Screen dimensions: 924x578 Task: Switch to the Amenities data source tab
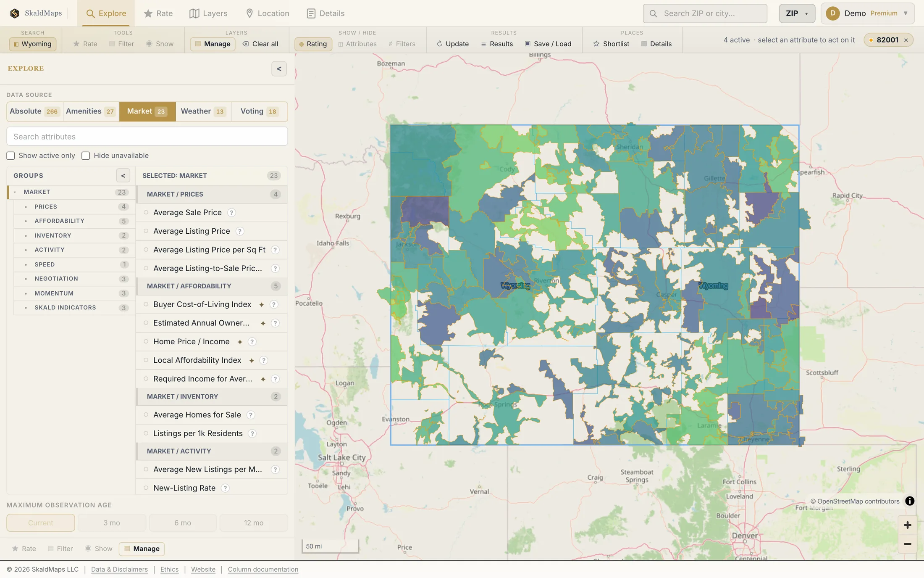pyautogui.click(x=91, y=111)
